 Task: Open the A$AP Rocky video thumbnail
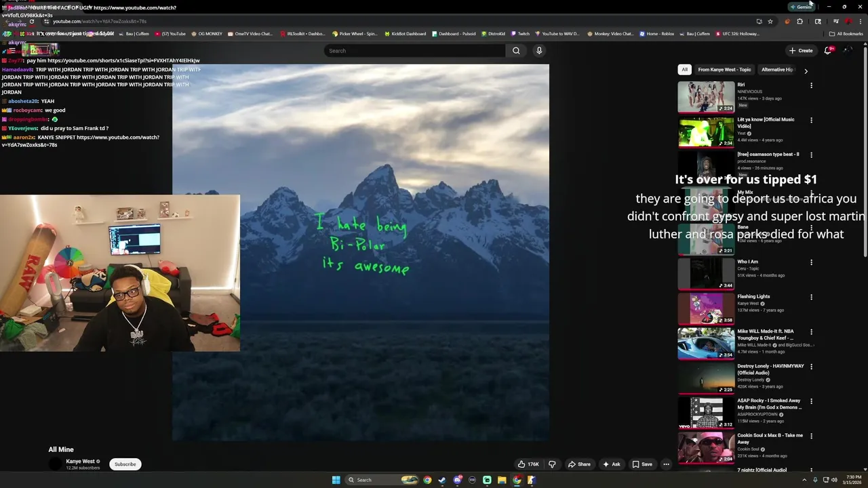tap(706, 413)
